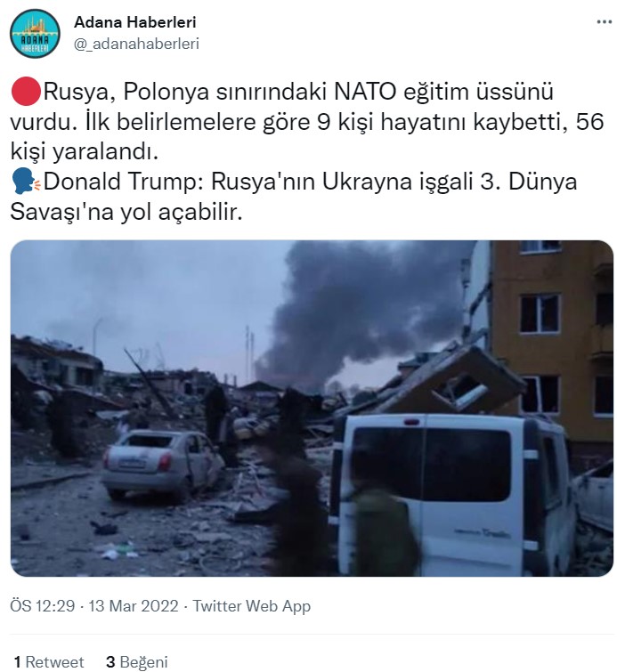Click the 13 Mar 2022 date
Viewport: 617px width, 672px height.
[134, 606]
